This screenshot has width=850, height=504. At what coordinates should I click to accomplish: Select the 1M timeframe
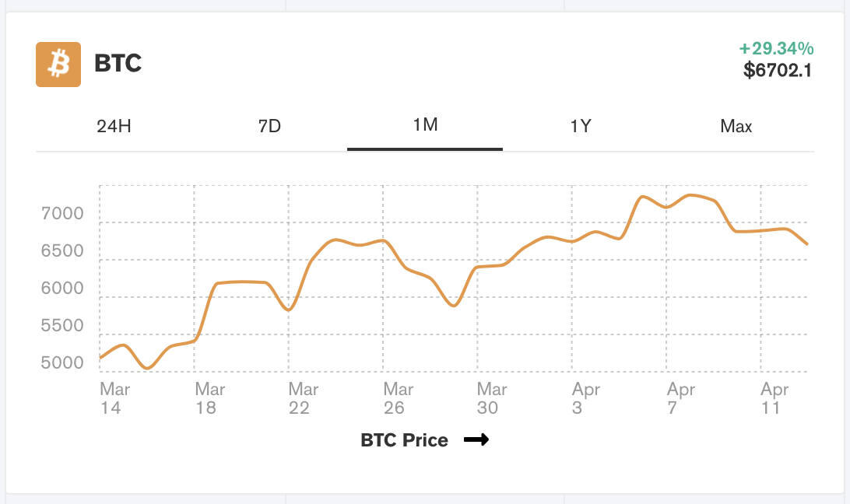pyautogui.click(x=424, y=126)
